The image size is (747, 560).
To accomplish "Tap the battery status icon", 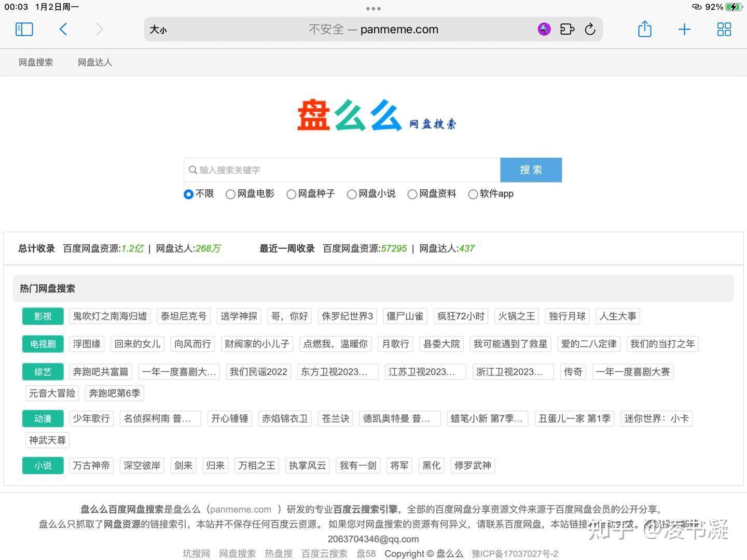I will coord(735,7).
